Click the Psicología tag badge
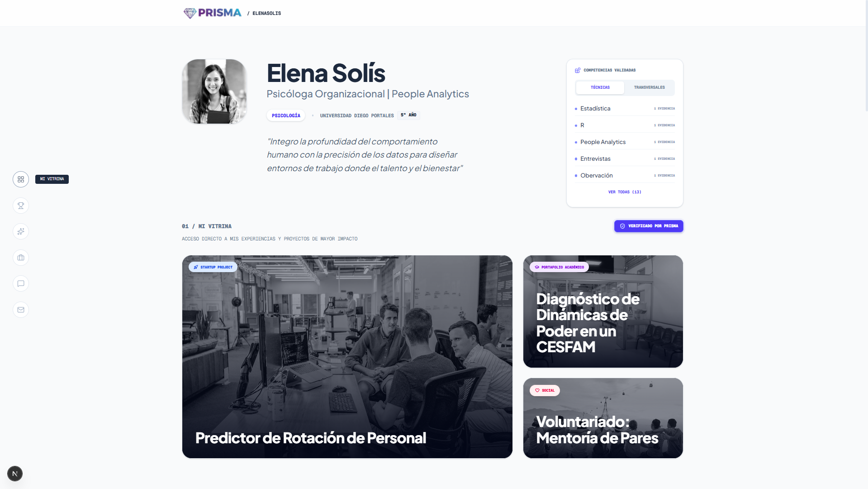 286,115
